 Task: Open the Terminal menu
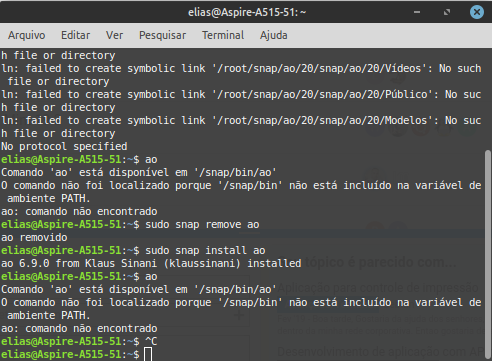223,35
